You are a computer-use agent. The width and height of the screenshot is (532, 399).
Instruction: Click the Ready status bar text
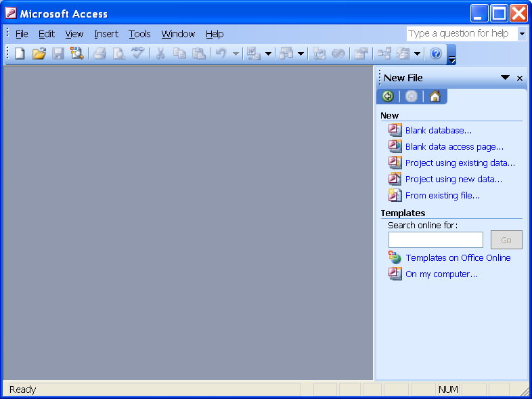(x=23, y=390)
